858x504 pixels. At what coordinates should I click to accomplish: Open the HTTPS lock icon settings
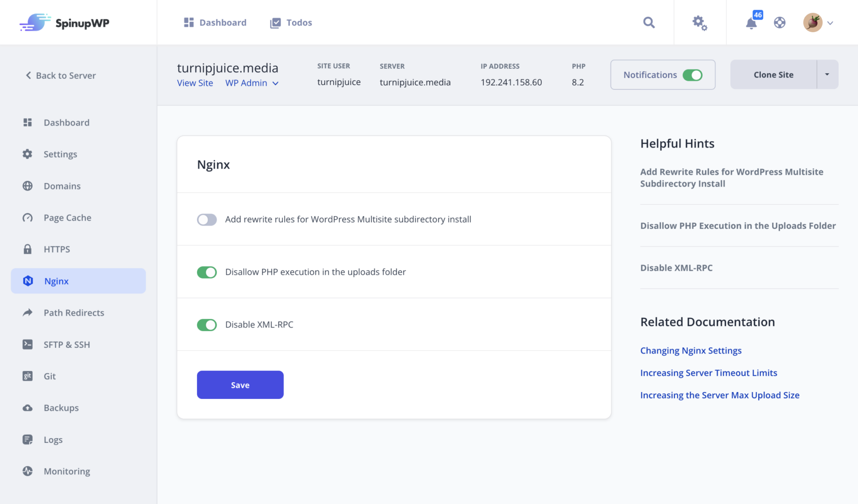coord(27,249)
